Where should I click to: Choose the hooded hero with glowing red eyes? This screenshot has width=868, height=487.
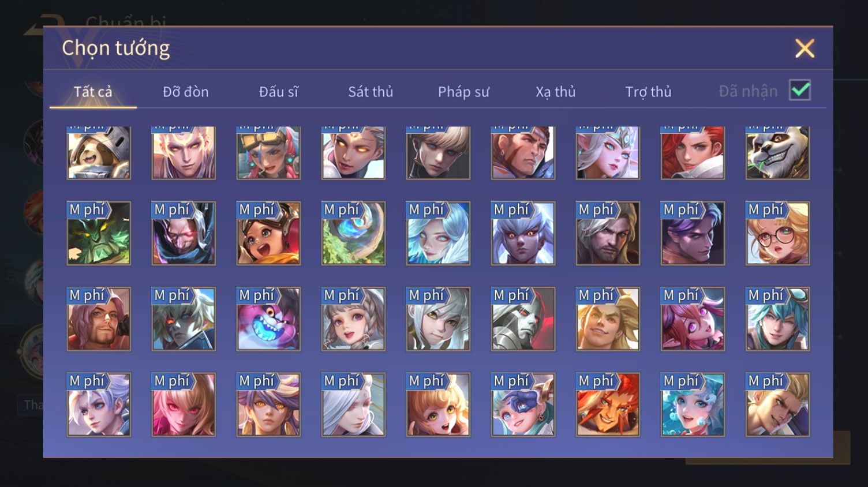[184, 233]
